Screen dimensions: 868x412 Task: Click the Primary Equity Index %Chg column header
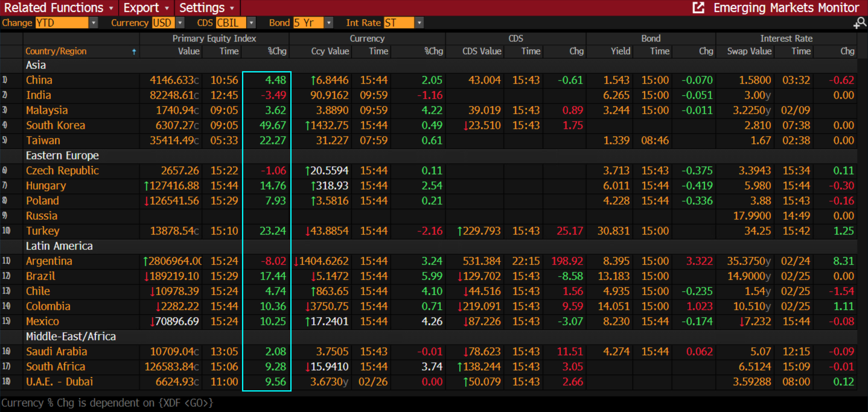tap(277, 51)
